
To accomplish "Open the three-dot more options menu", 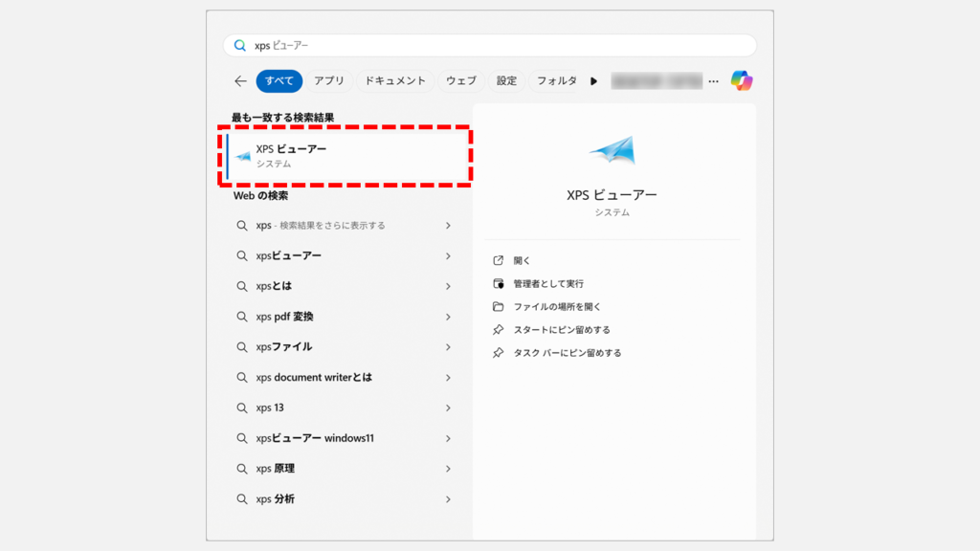I will pyautogui.click(x=714, y=81).
